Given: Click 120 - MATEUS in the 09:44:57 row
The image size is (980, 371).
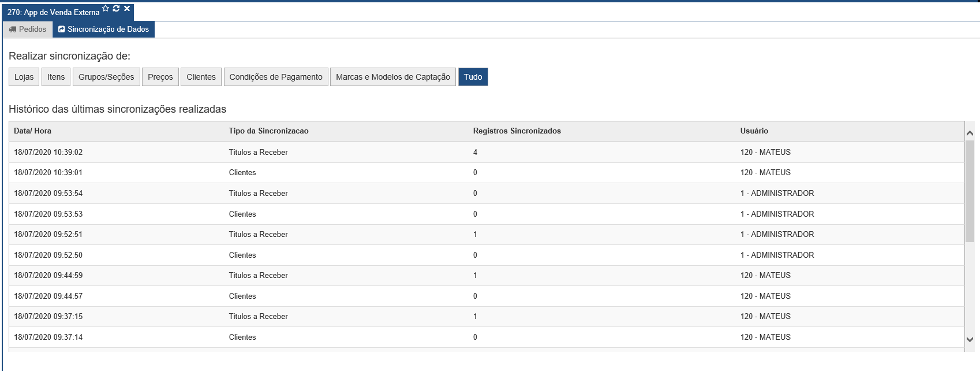Looking at the screenshot, I should tap(765, 296).
